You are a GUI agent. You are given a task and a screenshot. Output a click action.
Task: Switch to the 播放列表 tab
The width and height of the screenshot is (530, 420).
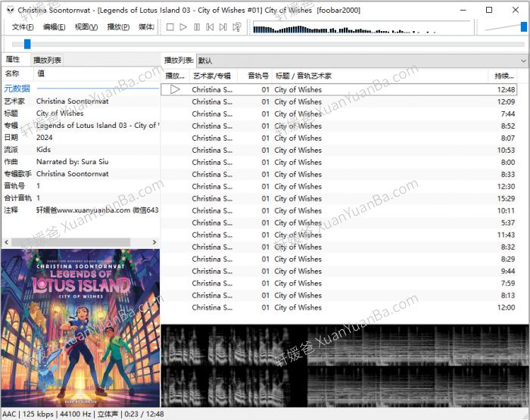coord(47,60)
